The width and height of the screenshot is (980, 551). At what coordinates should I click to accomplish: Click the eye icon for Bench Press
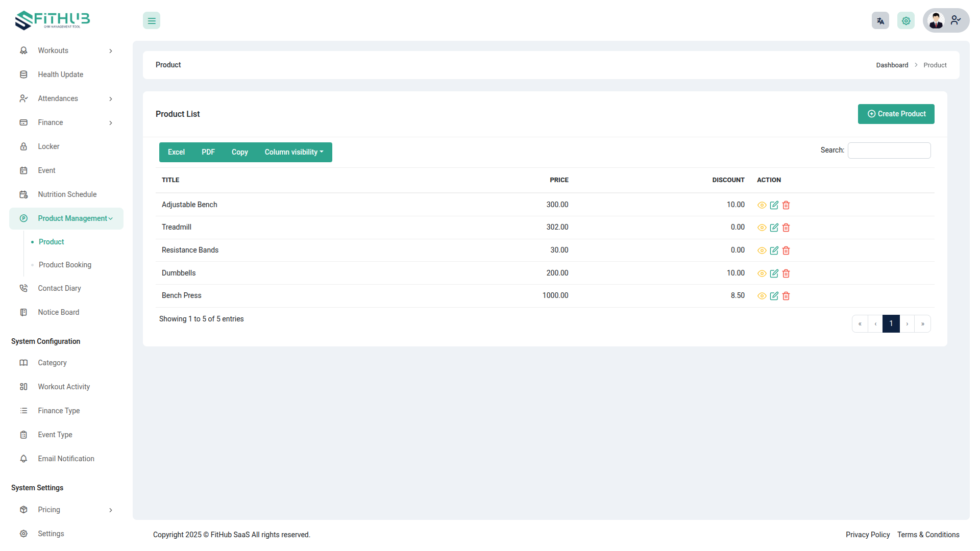coord(762,296)
